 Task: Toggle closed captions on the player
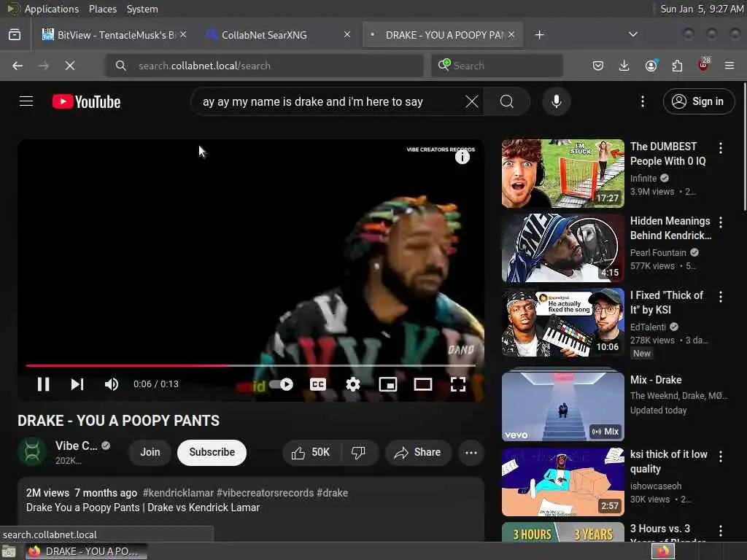318,384
